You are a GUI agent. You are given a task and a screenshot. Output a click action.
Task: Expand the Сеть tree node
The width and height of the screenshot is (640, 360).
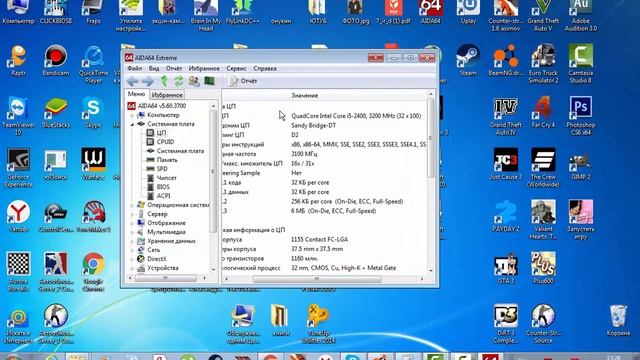click(133, 250)
